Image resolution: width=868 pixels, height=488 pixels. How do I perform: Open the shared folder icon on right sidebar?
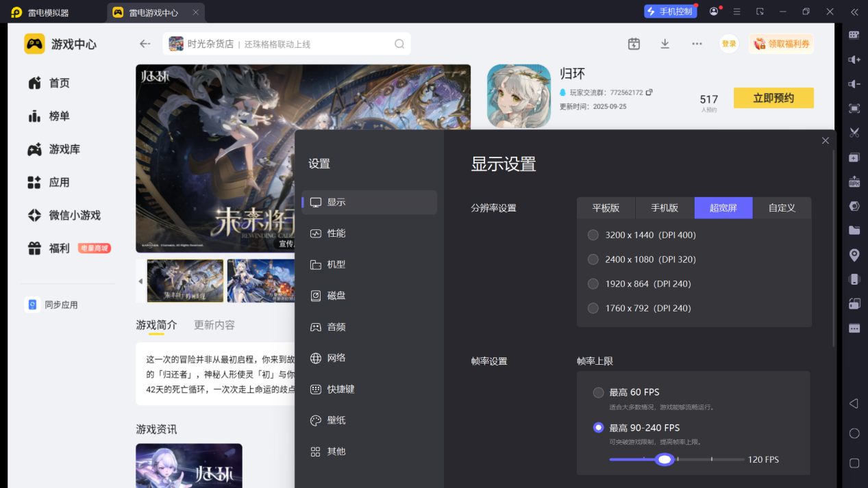853,231
